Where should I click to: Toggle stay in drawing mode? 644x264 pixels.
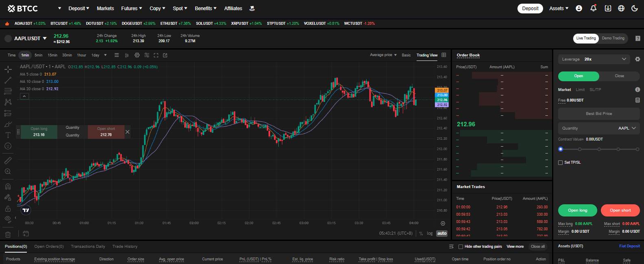point(8,197)
